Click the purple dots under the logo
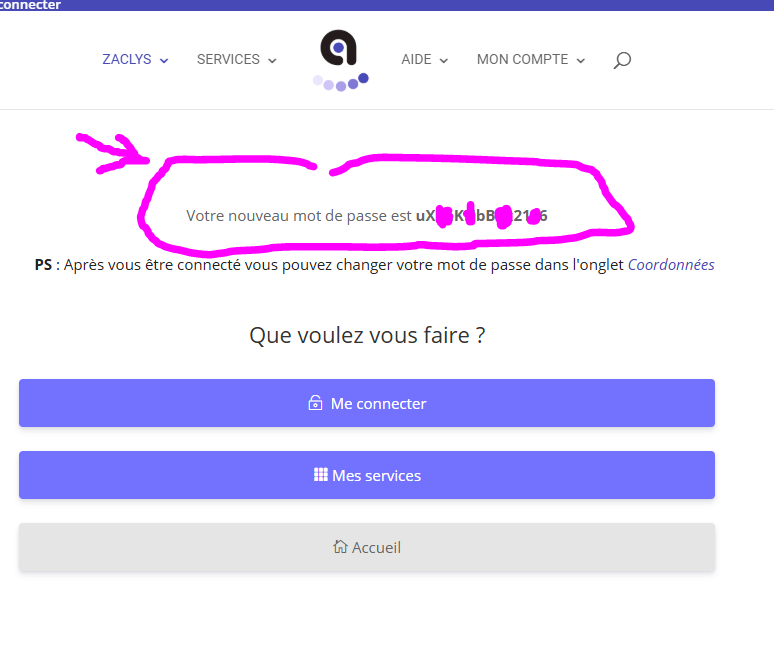 click(341, 82)
